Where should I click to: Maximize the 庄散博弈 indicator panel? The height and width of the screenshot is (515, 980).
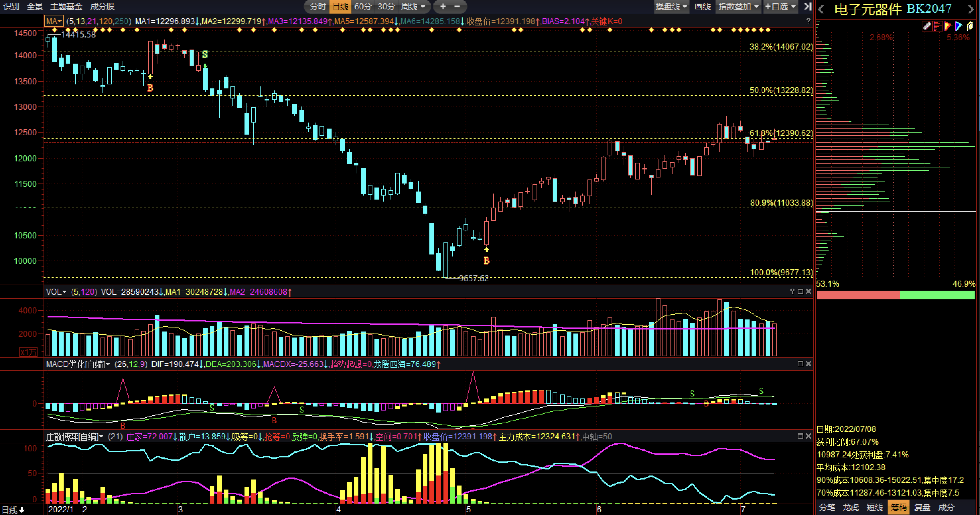tap(800, 436)
